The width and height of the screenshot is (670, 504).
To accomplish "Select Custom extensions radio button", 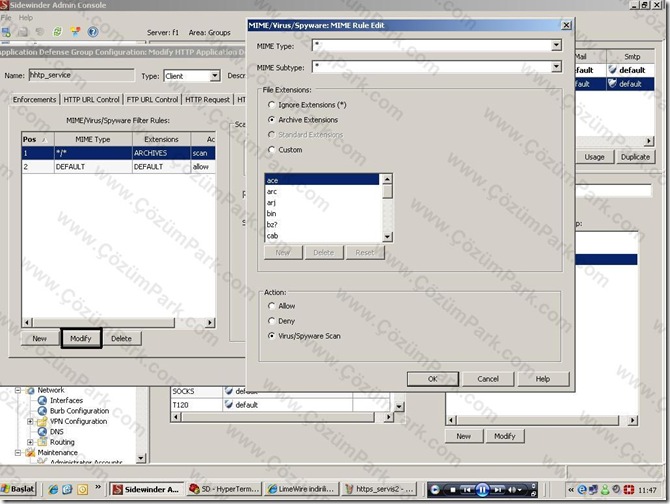I will 271,149.
